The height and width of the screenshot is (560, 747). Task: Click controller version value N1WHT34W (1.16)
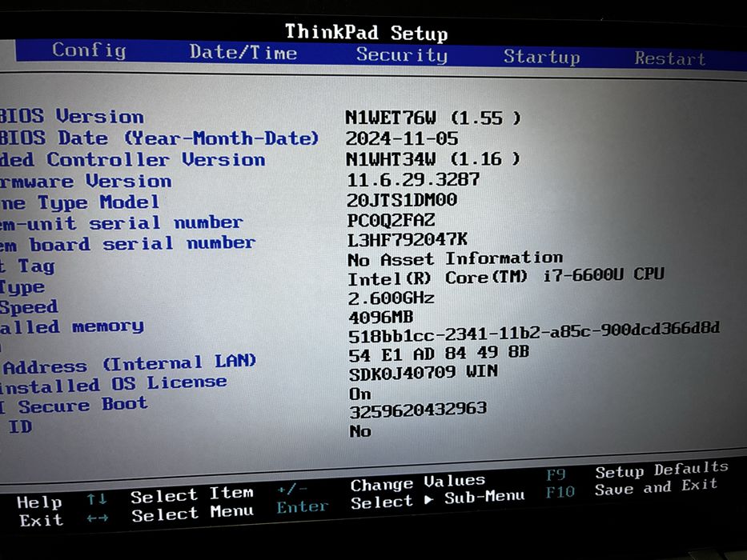pyautogui.click(x=432, y=158)
